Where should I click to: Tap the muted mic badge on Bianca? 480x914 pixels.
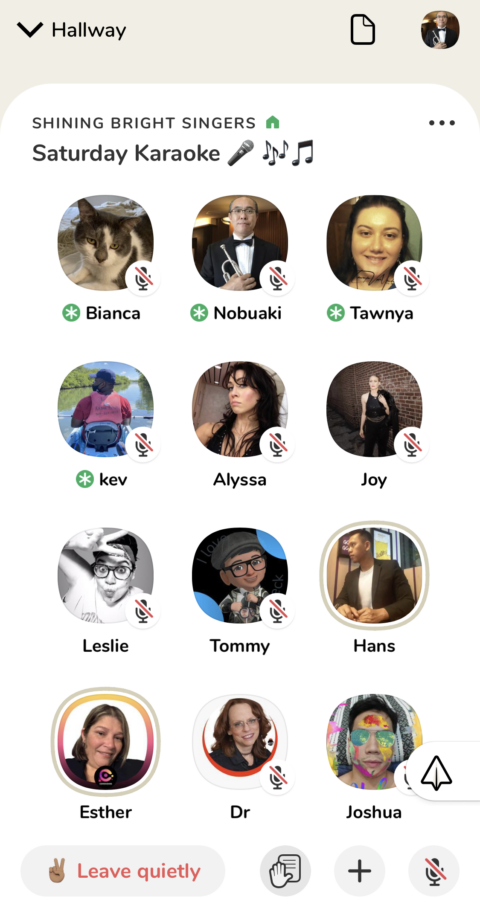tap(143, 279)
